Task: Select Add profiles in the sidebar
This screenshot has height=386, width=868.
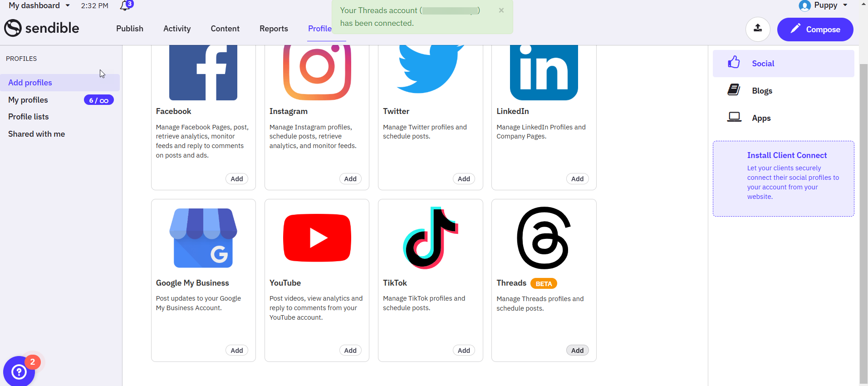Action: click(60, 83)
